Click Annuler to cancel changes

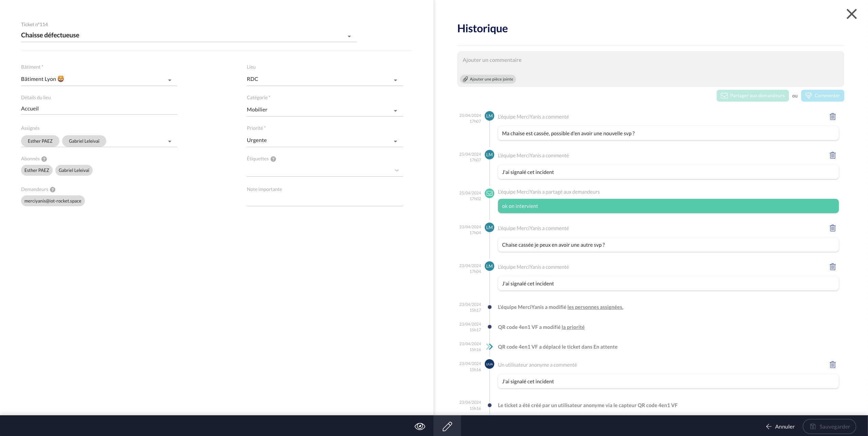click(x=780, y=426)
